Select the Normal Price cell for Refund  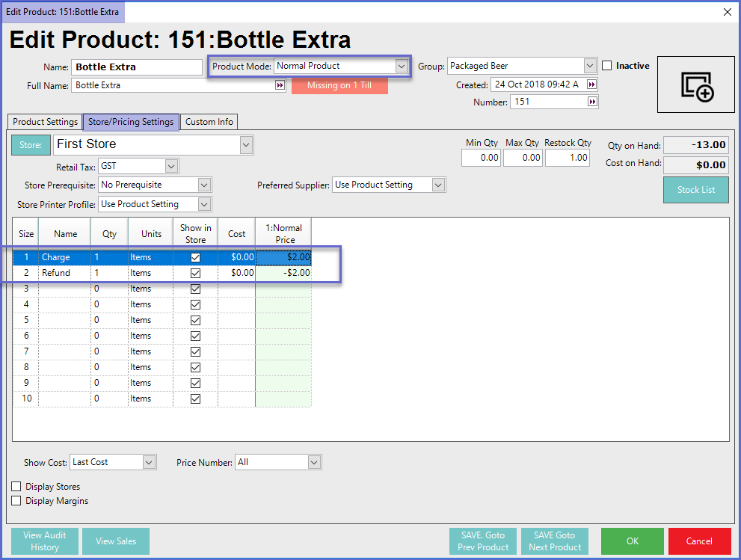[x=283, y=273]
